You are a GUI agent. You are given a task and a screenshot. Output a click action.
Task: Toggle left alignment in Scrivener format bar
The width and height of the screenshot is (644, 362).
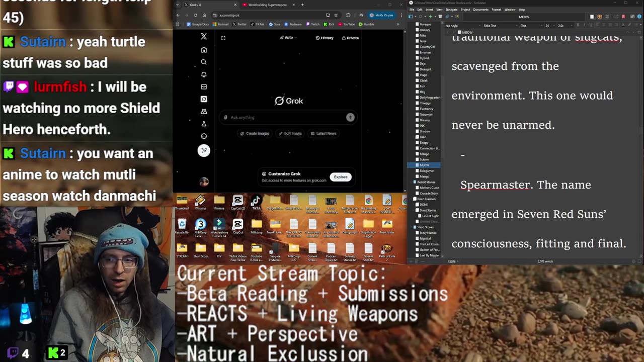pyautogui.click(x=597, y=26)
